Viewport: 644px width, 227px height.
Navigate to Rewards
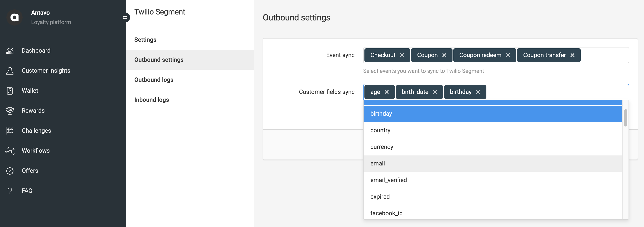[x=33, y=110]
